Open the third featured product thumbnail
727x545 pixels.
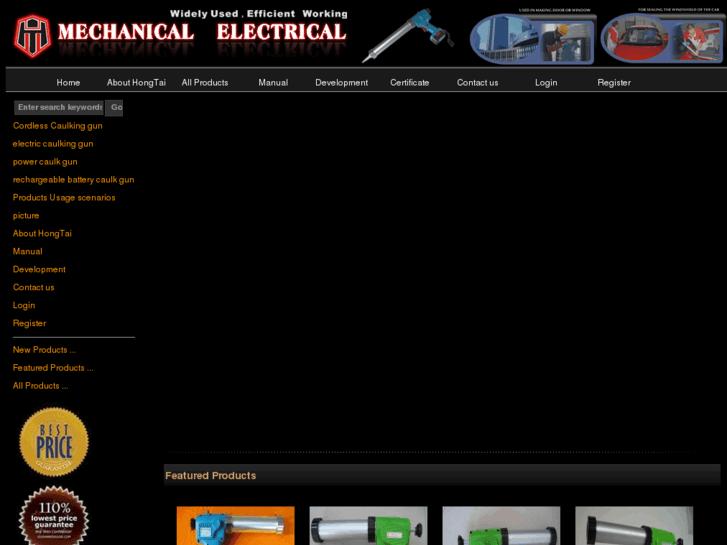pyautogui.click(x=501, y=526)
